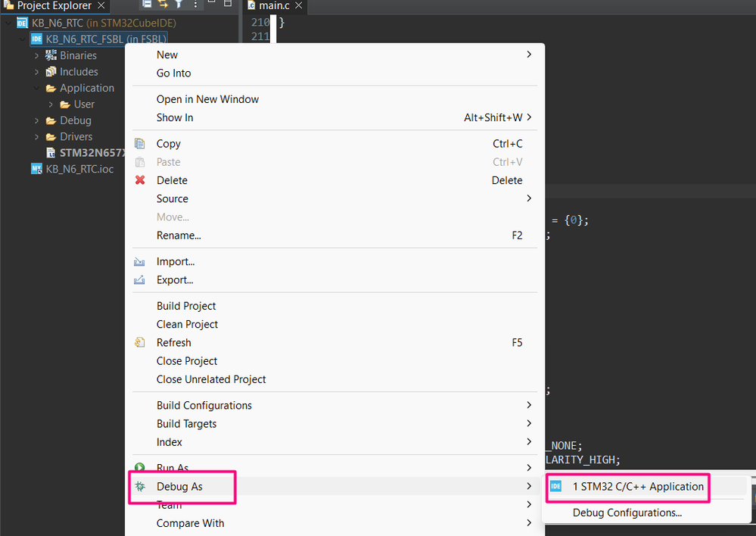Image resolution: width=756 pixels, height=536 pixels.
Task: Click the Binaries folder icon
Action: tap(51, 55)
